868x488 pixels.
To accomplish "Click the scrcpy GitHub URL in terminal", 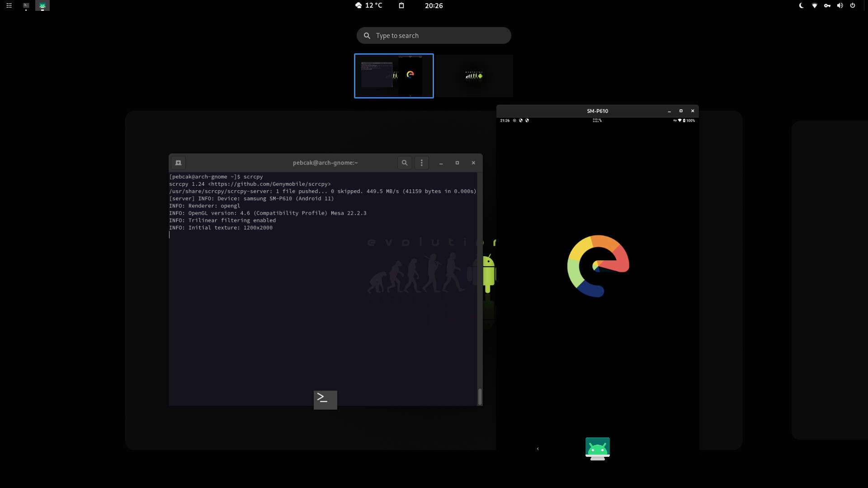I will [269, 184].
